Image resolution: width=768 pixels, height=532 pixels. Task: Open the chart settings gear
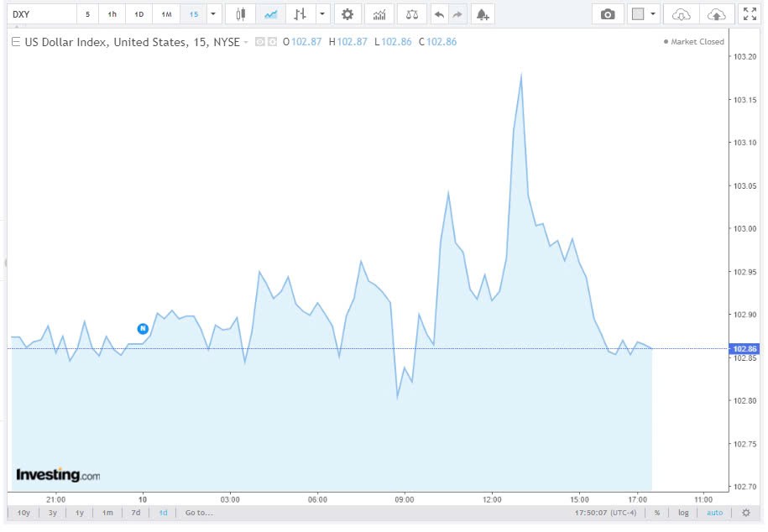pos(347,13)
